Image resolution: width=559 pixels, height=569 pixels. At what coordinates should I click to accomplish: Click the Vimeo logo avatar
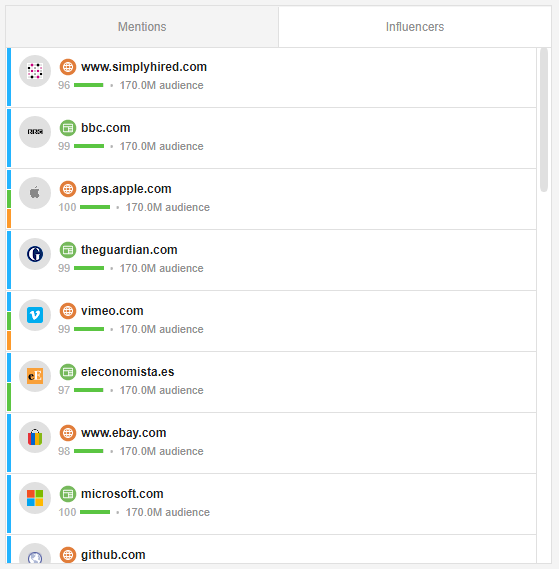click(x=35, y=315)
